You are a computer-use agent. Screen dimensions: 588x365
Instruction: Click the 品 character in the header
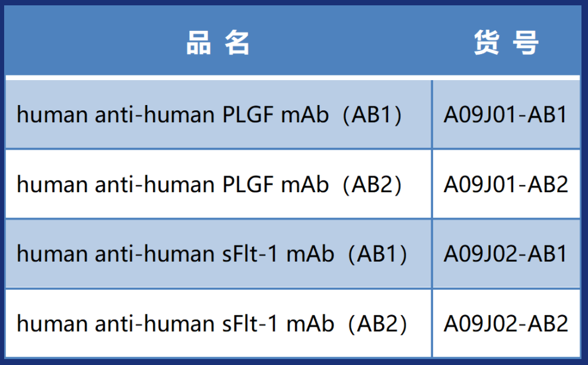click(199, 43)
